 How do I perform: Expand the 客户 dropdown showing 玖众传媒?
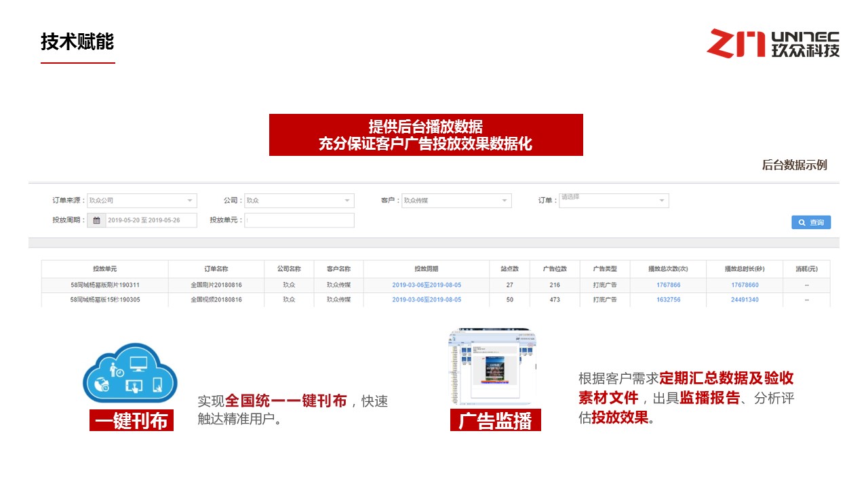tap(504, 201)
